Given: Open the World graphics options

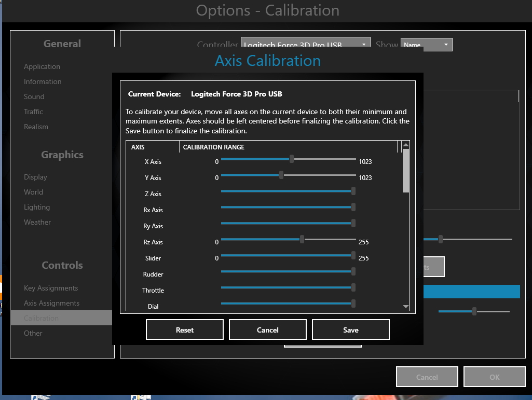Looking at the screenshot, I should tap(33, 192).
